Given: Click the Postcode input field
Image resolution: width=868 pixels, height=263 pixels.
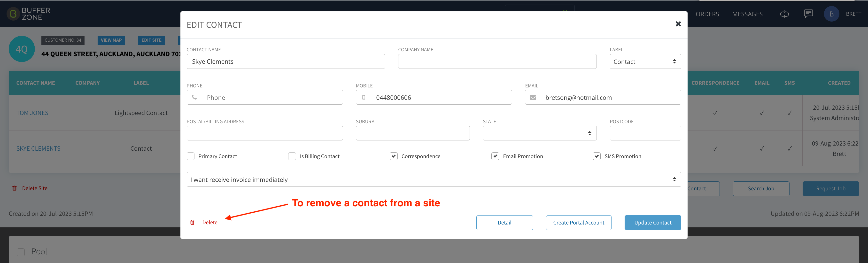Looking at the screenshot, I should click(645, 133).
